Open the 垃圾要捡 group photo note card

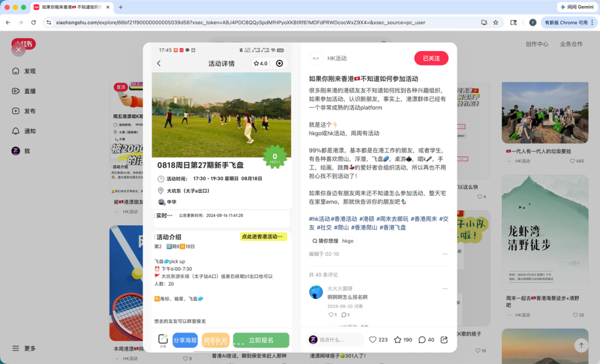point(545,113)
